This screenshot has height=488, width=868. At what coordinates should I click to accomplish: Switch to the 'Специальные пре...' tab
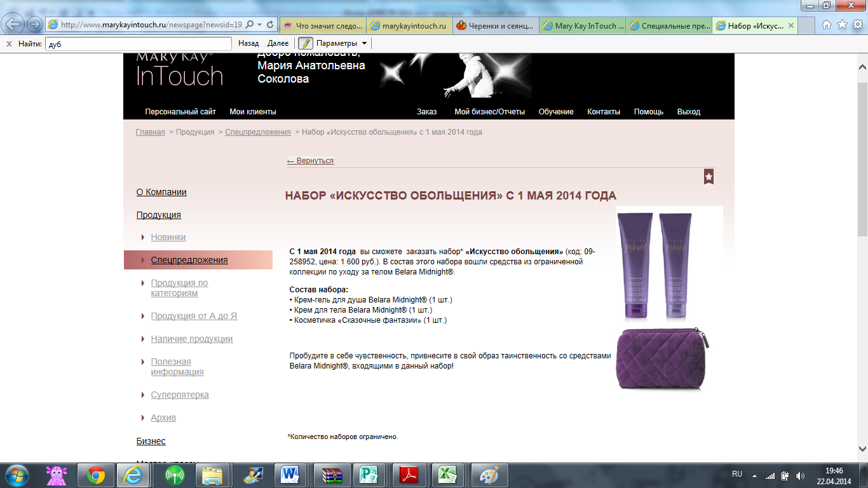click(670, 25)
